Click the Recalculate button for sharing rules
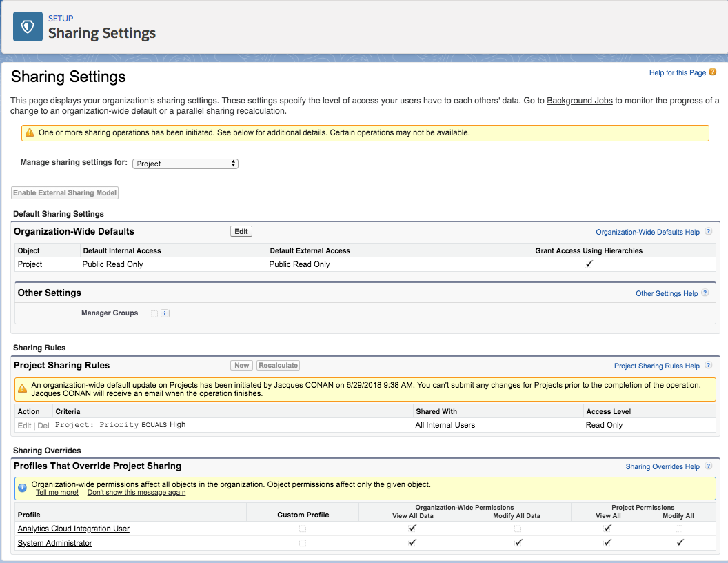The width and height of the screenshot is (728, 563). [279, 366]
